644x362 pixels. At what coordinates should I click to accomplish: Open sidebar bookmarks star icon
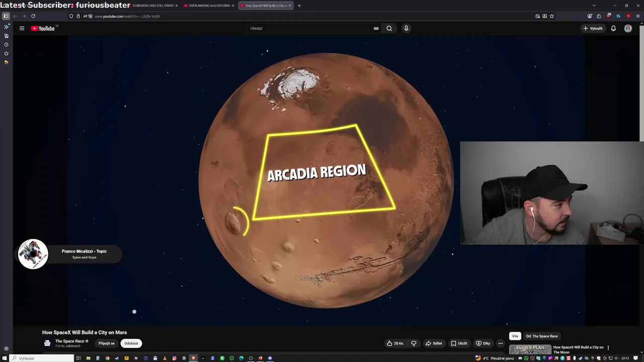tap(6, 53)
